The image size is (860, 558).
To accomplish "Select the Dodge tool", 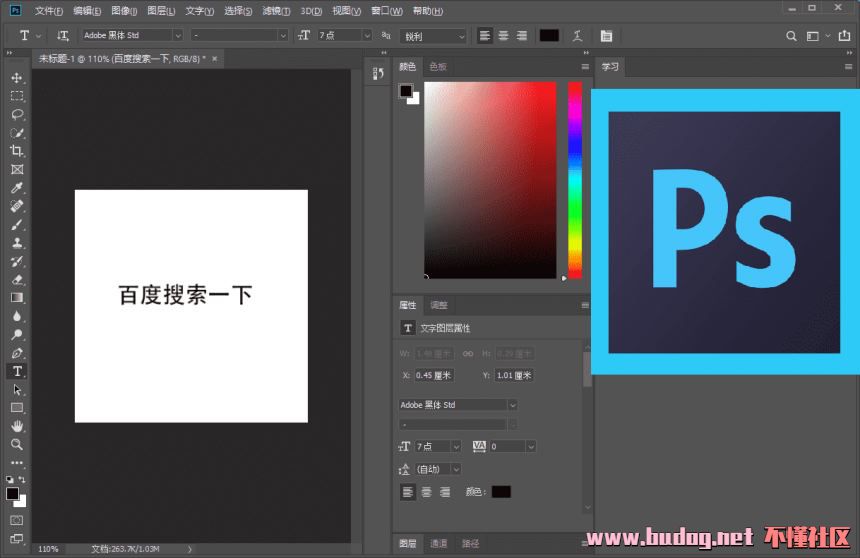I will tap(17, 335).
